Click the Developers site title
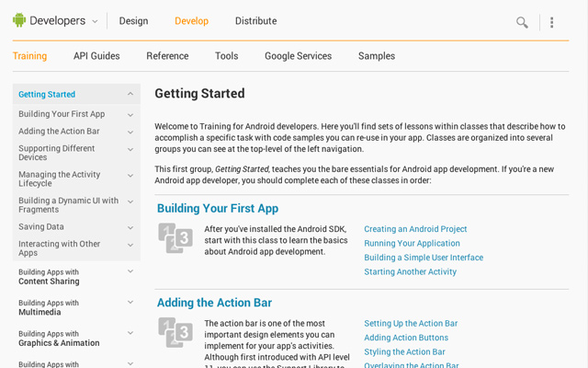This screenshot has height=368, width=588. 57,20
